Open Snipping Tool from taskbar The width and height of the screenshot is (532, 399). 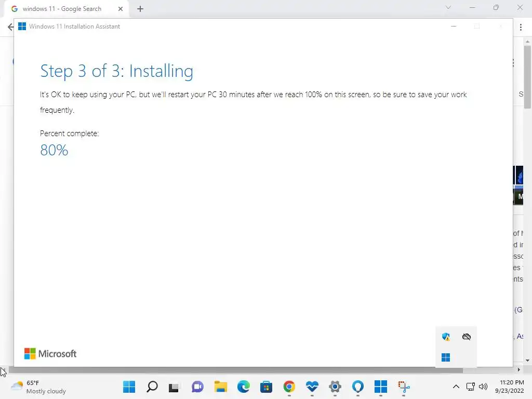coord(404,387)
